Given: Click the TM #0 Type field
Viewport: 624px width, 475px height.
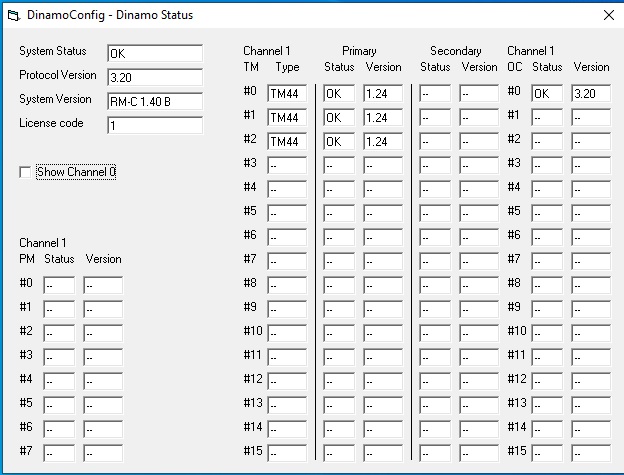Looking at the screenshot, I should coord(286,94).
